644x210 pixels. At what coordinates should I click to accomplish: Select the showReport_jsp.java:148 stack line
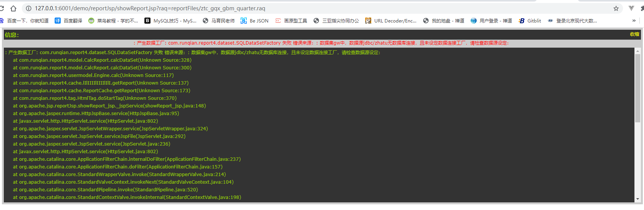click(110, 106)
